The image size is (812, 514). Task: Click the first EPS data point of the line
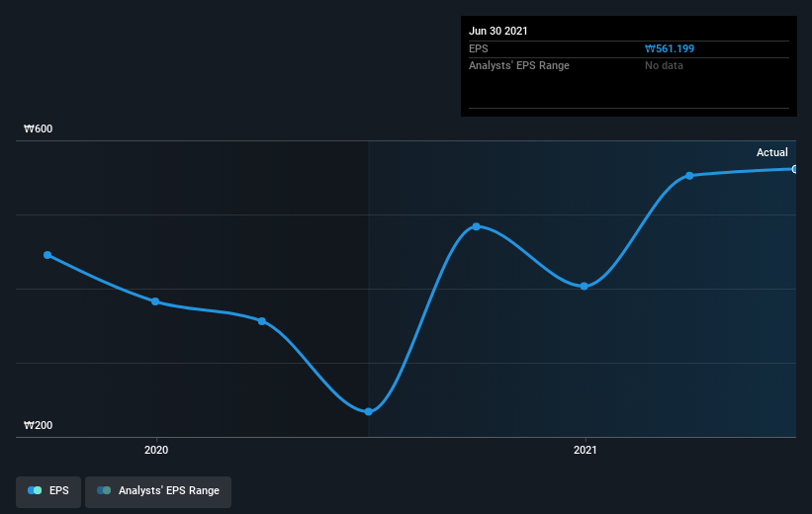tap(47, 255)
